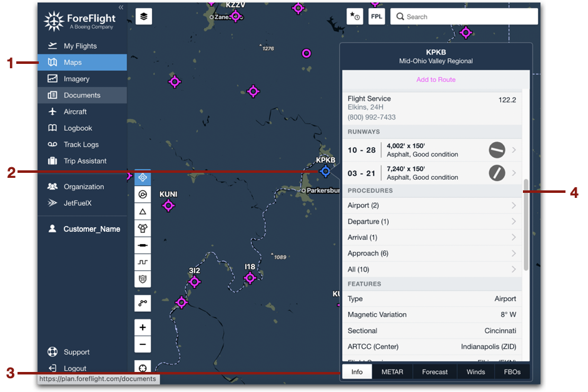This screenshot has height=392, width=588.
Task: Open Aircraft via its airplane icon
Action: [53, 111]
